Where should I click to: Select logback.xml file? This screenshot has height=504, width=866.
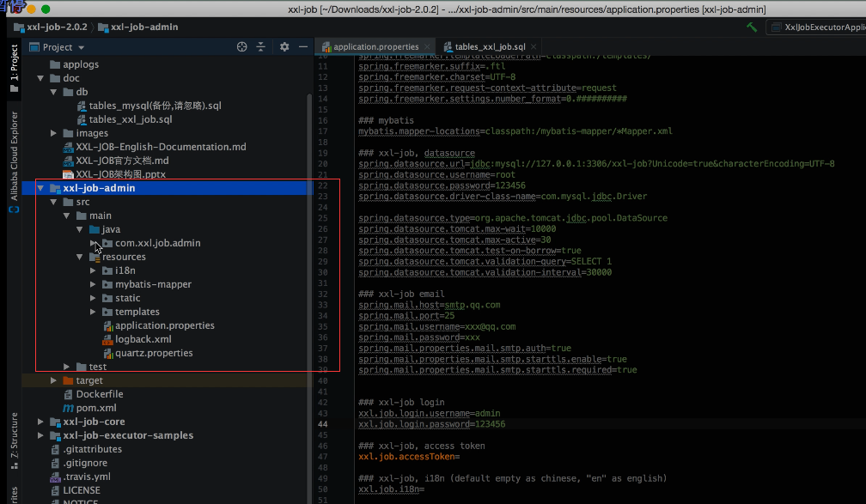click(137, 339)
